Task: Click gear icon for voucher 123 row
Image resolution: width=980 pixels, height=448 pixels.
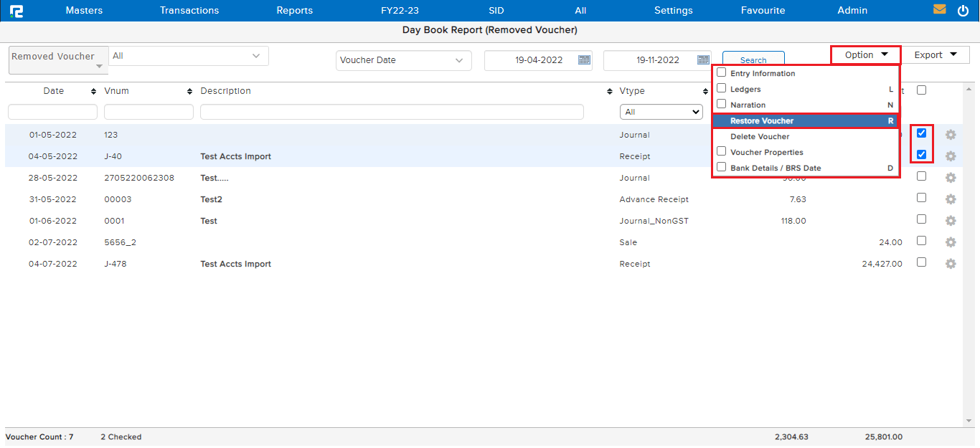Action: pos(951,135)
